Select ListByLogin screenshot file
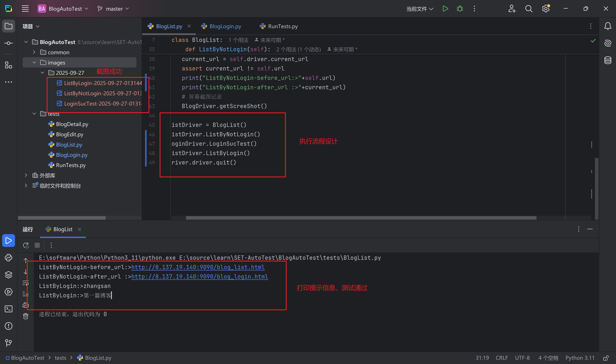The height and width of the screenshot is (364, 616). coord(99,83)
